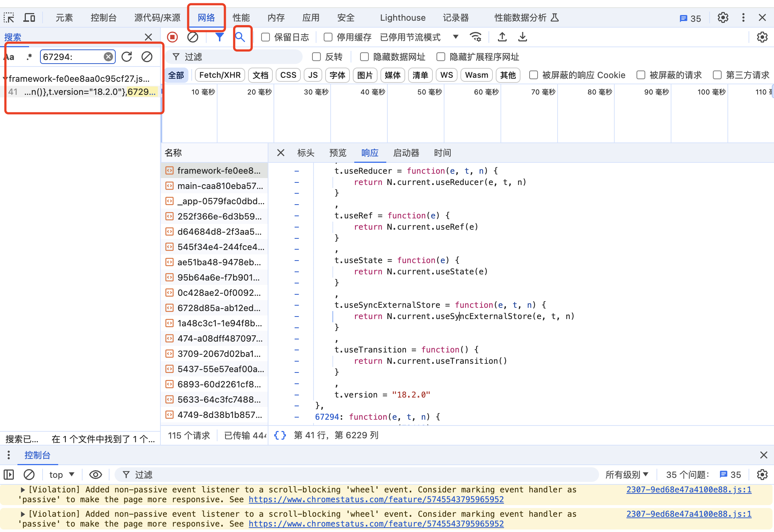Image resolution: width=774 pixels, height=532 pixels.
Task: Activate the inspect element picker icon
Action: (9, 17)
